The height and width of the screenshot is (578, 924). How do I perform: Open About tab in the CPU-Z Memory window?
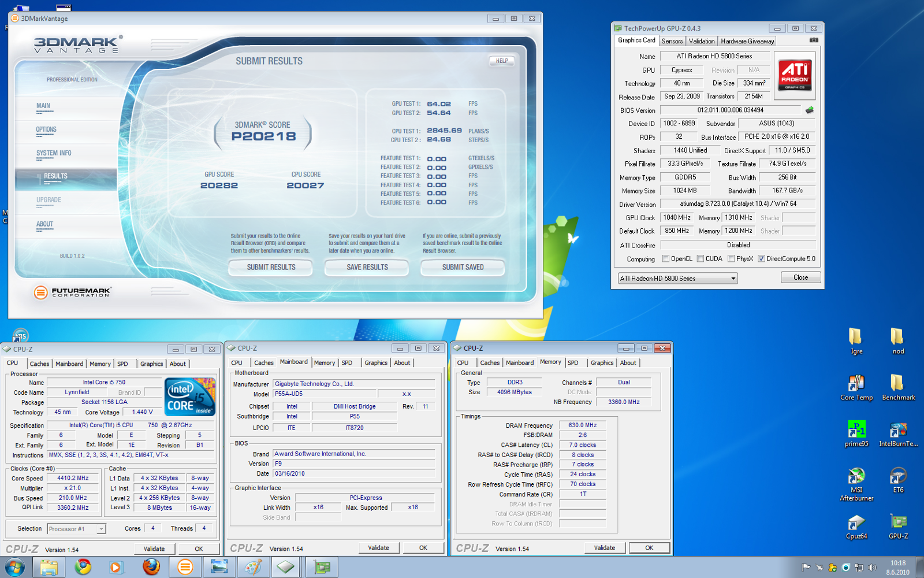pyautogui.click(x=628, y=363)
